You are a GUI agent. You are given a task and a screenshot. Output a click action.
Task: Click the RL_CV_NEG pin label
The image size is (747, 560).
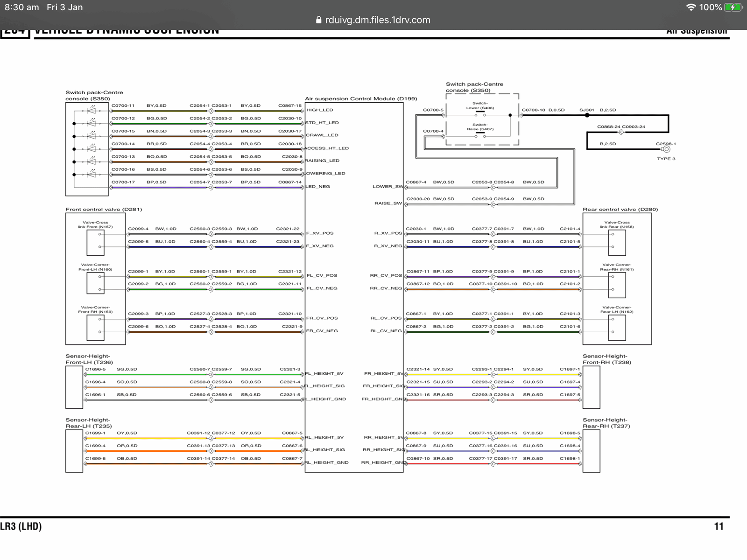(386, 331)
